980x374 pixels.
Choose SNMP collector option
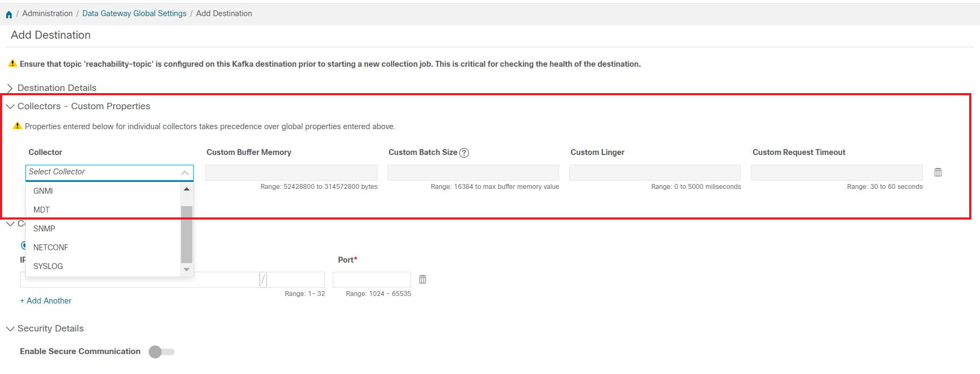pyautogui.click(x=44, y=229)
